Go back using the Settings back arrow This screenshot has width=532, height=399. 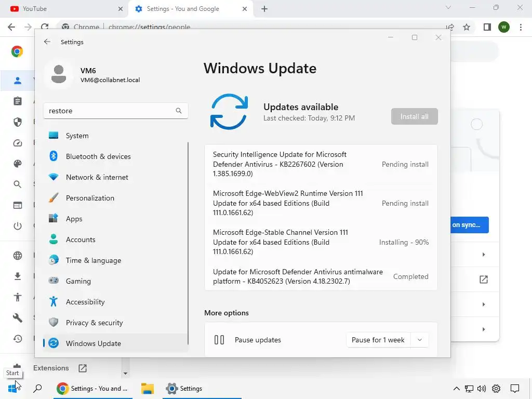[x=47, y=42]
